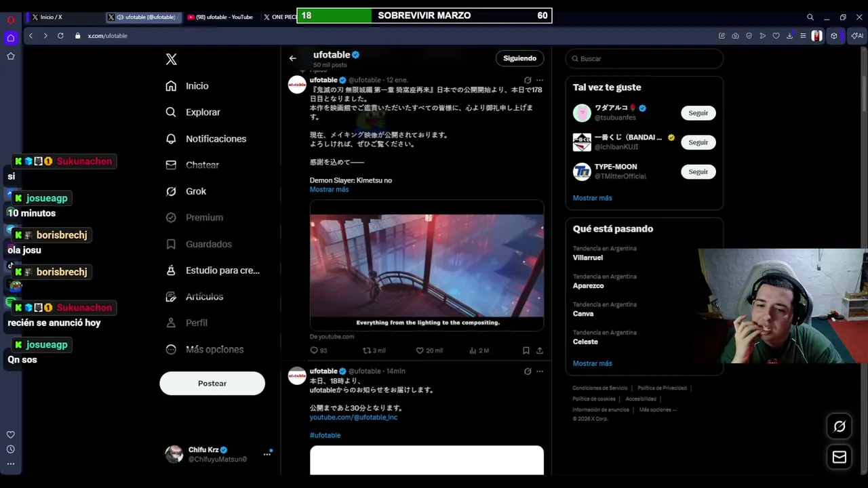Open Easy Setup sliders icon
The width and height of the screenshot is (868, 488).
coord(803,36)
